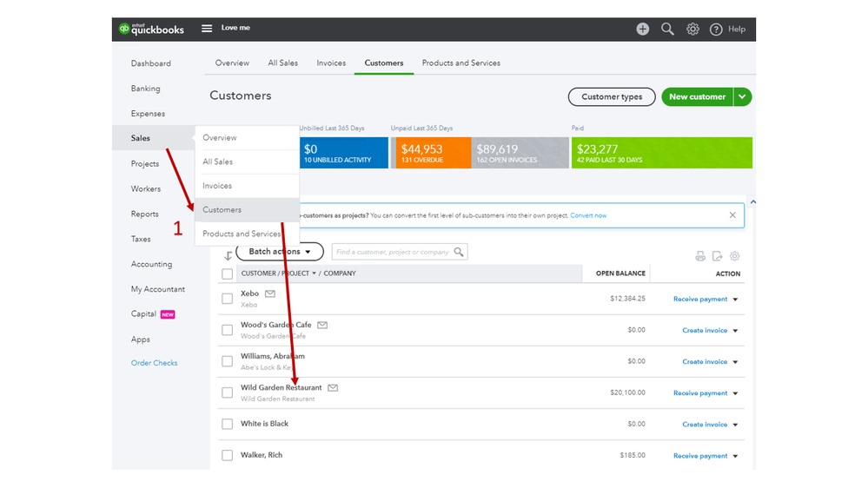
Task: Select the Wild Garden Restaurant checkbox
Action: [227, 392]
